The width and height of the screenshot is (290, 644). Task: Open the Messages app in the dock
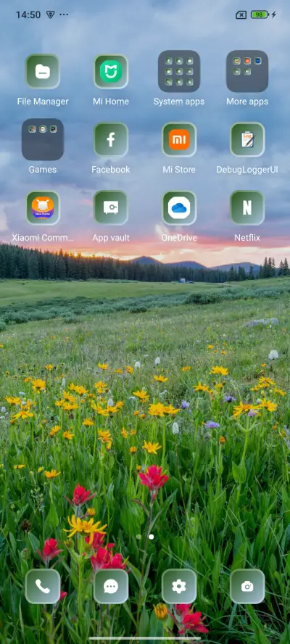pyautogui.click(x=111, y=587)
